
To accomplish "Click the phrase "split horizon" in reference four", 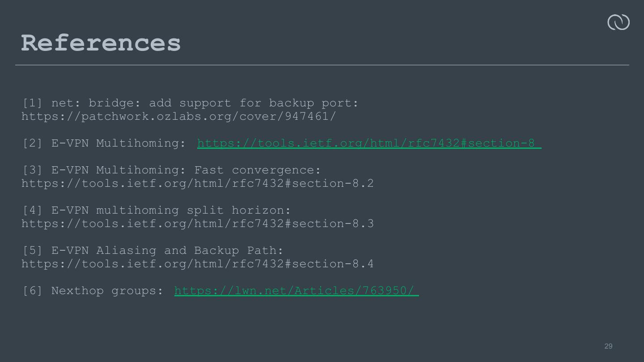I will pos(235,210).
